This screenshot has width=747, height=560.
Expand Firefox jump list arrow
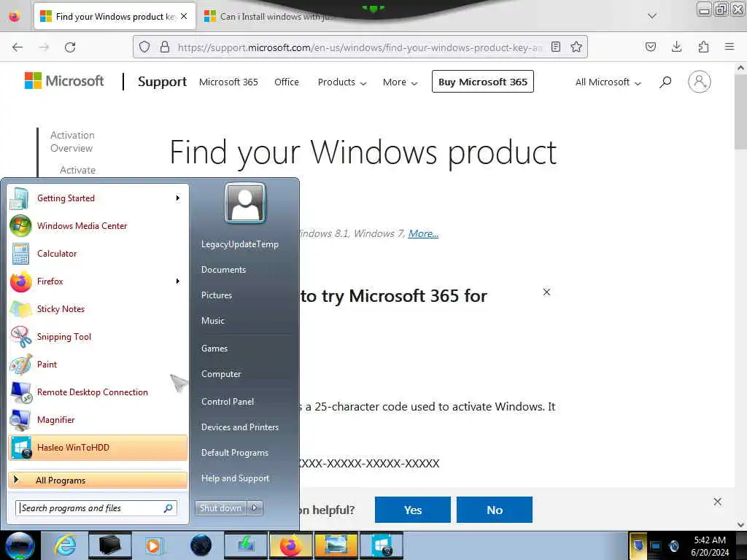[178, 281]
